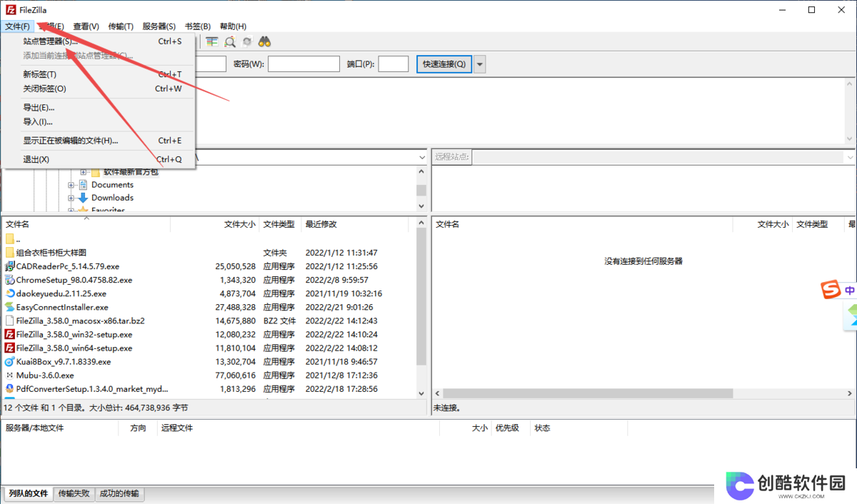Click the ChromeSetup_98.0.4758.82.exe file icon
Screen dimensions: 857x504
10,280
